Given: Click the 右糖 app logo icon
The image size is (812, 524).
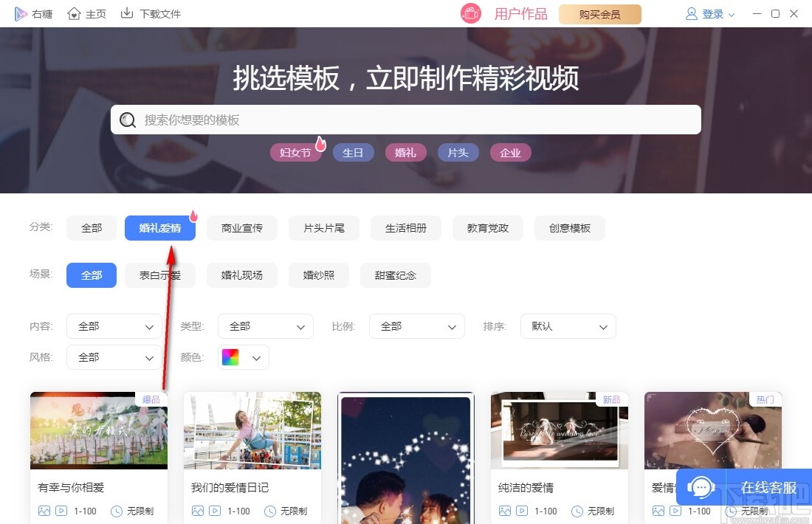Looking at the screenshot, I should (21, 13).
